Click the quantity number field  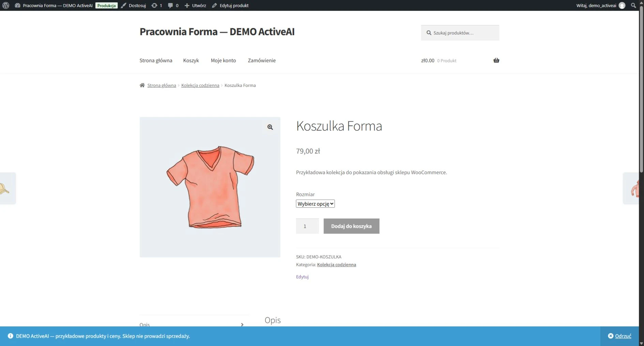307,226
